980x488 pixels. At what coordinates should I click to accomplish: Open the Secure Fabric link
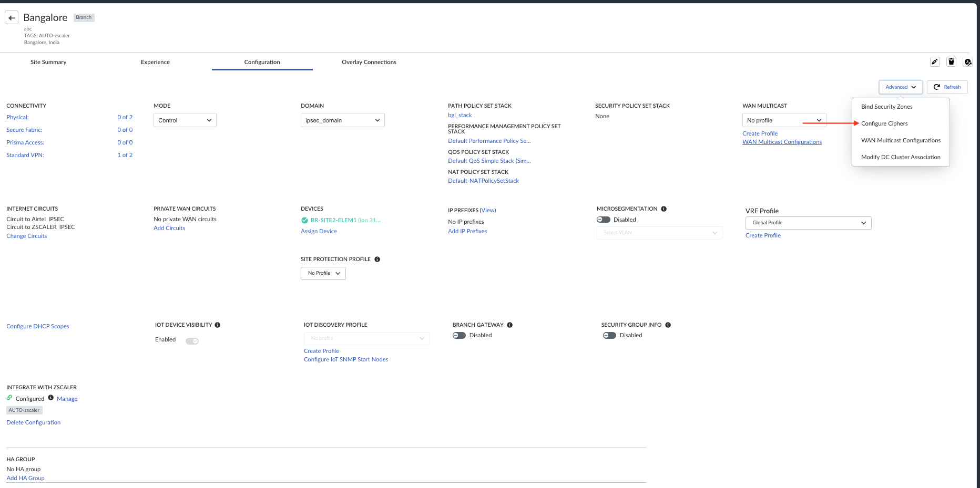point(24,130)
